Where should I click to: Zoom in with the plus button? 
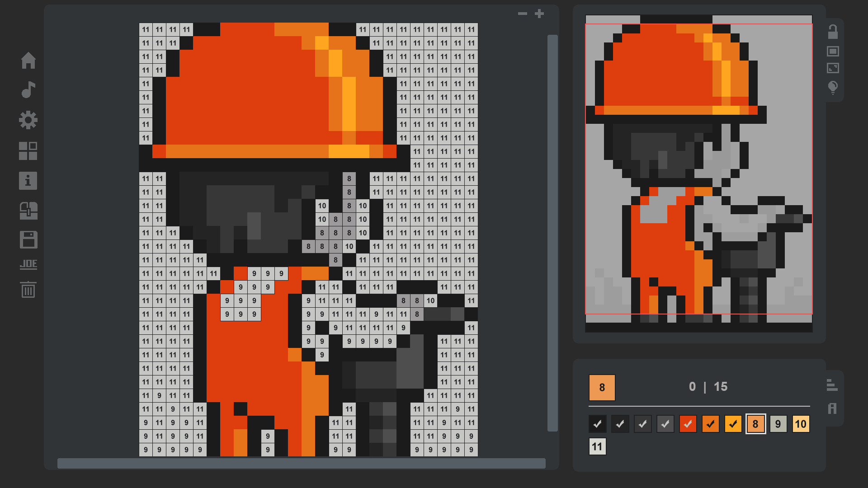coord(539,14)
